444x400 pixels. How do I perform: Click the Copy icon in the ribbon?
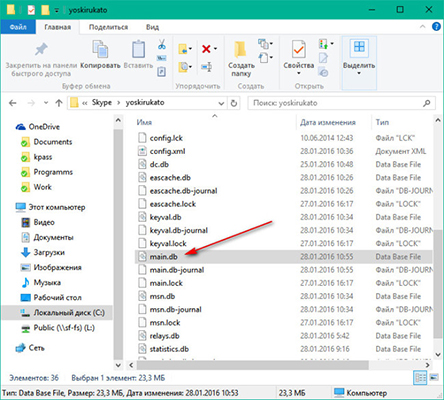coord(100,49)
